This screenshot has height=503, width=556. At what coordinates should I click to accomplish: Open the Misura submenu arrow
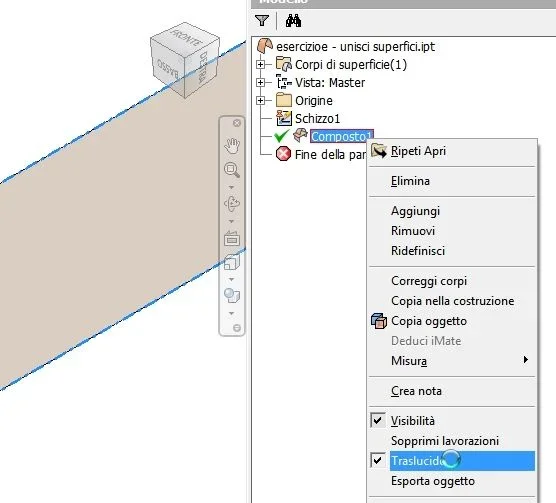pyautogui.click(x=526, y=360)
